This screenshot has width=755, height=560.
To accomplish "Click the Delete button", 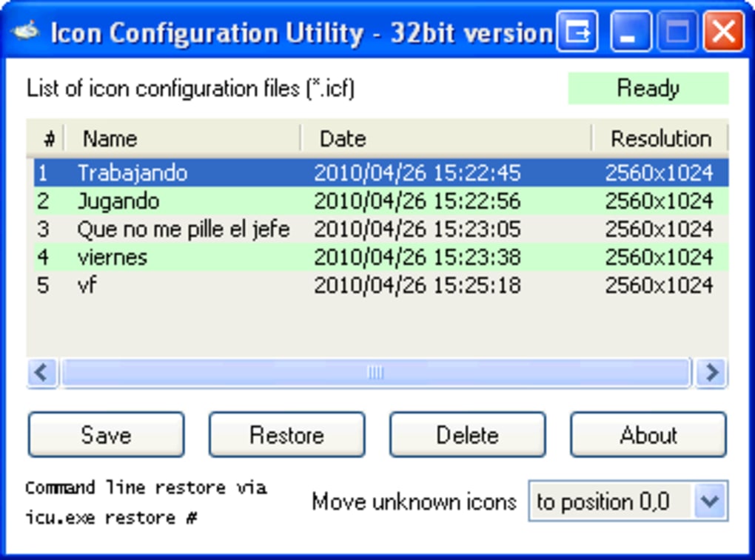I will click(467, 435).
